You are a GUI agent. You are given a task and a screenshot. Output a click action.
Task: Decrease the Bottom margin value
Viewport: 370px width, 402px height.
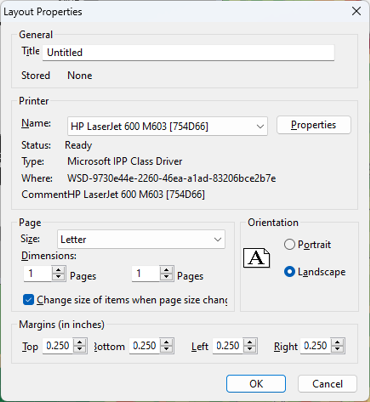(x=167, y=349)
